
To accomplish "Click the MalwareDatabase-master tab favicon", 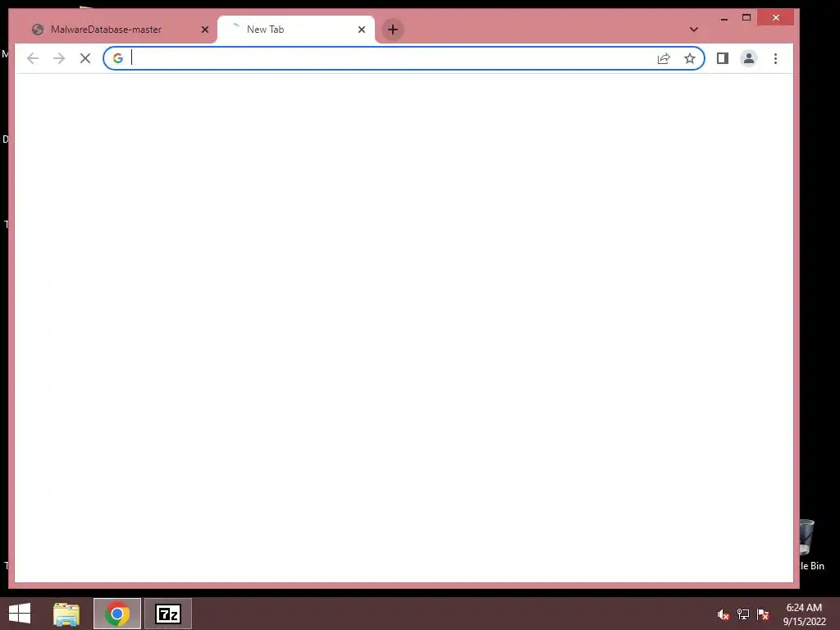I will [x=38, y=30].
